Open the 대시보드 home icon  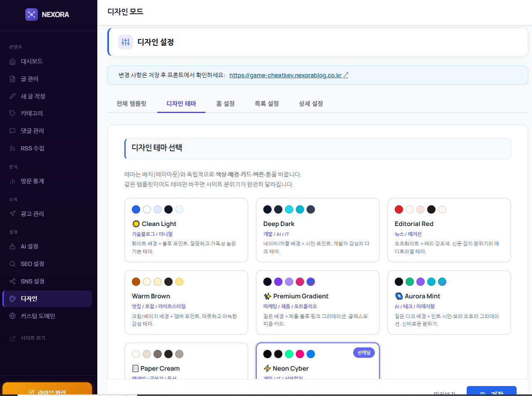point(12,61)
